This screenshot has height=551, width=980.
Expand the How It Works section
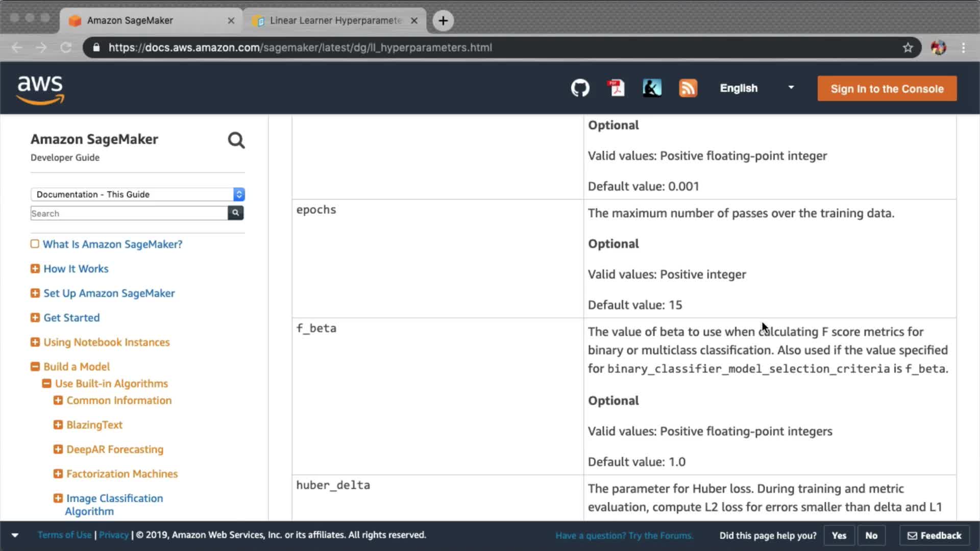[35, 269]
